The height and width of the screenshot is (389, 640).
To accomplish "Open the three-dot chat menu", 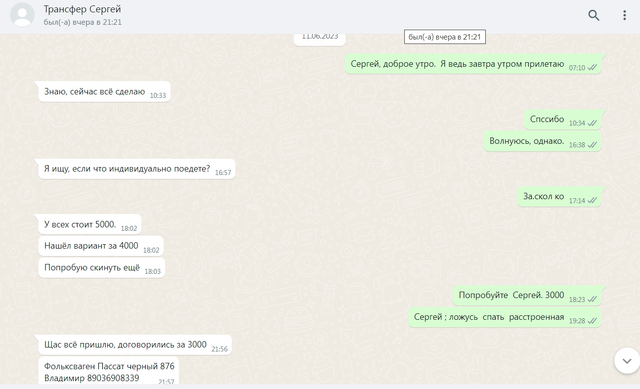I will (624, 16).
